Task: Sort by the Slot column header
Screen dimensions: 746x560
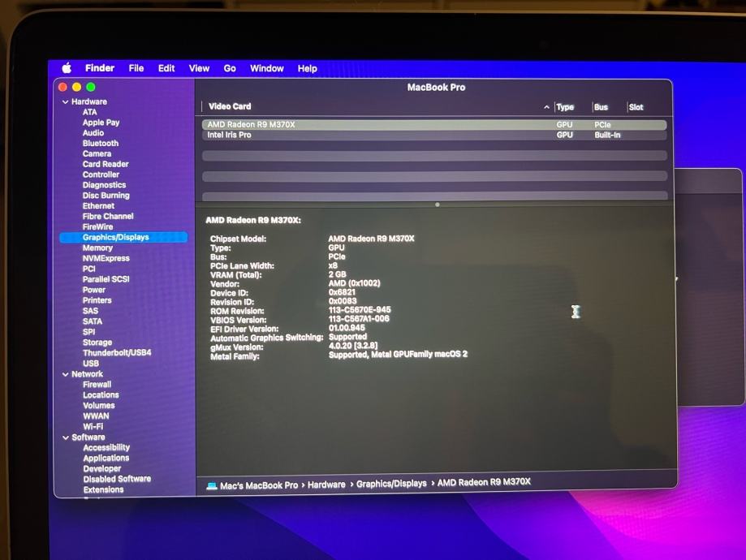Action: tap(636, 107)
